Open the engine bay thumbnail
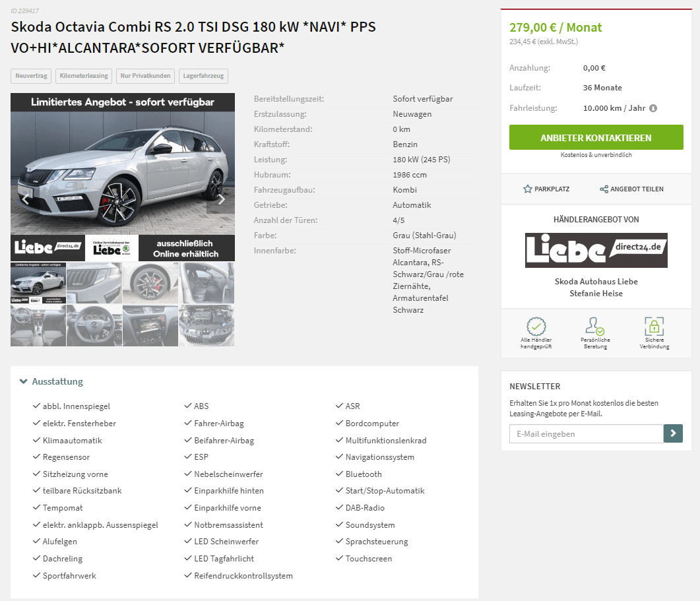This screenshot has height=601, width=700. click(207, 325)
